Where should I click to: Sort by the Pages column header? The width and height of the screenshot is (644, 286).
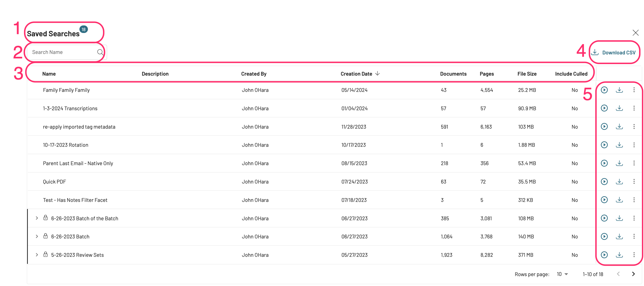[487, 74]
